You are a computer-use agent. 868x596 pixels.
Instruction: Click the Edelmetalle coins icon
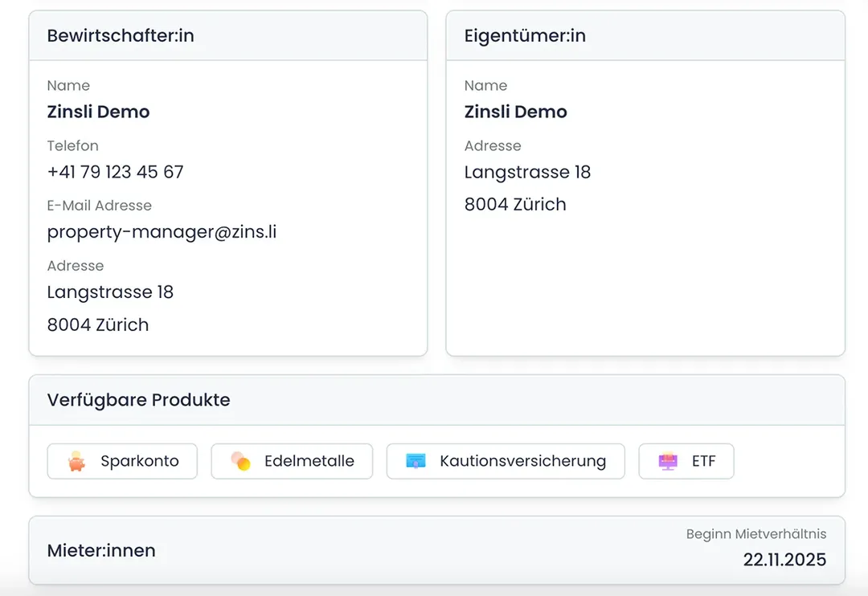[x=240, y=462]
